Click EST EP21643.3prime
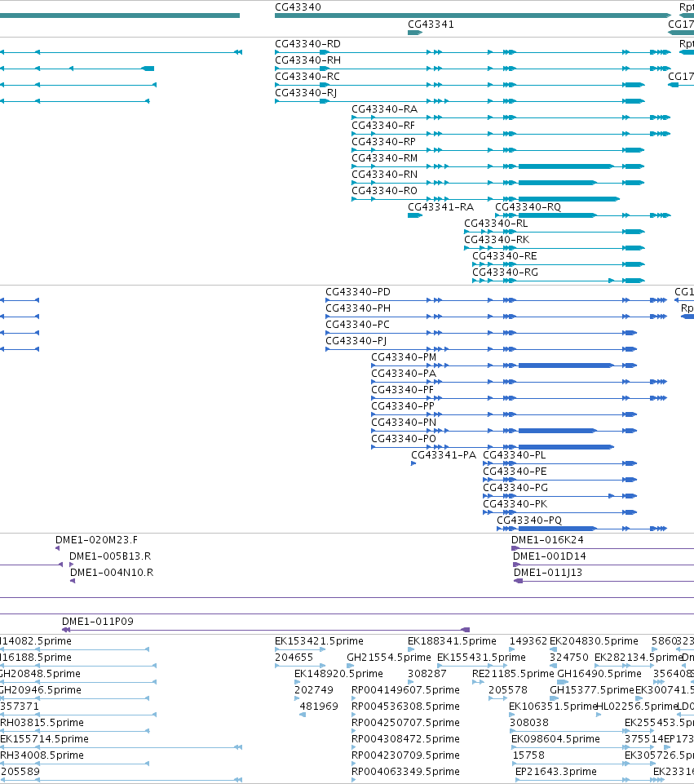Viewport: 694px width, 784px height. (555, 772)
